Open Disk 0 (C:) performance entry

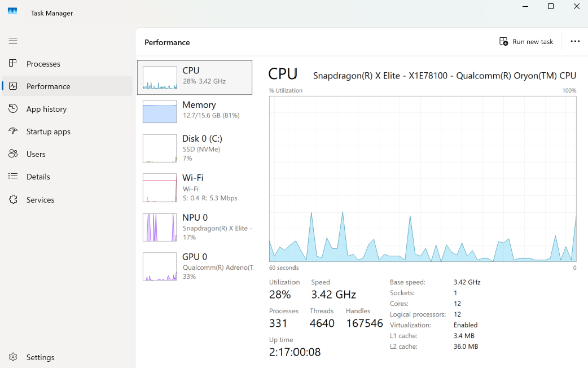click(195, 148)
